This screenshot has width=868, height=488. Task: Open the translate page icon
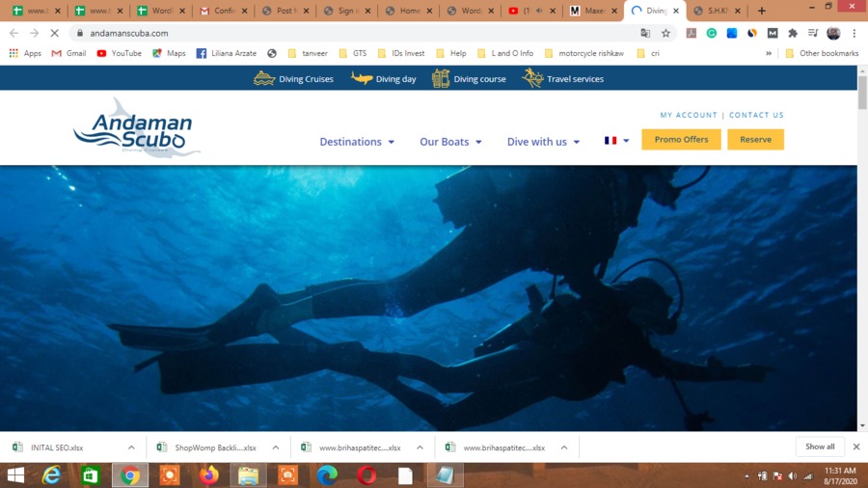point(645,33)
